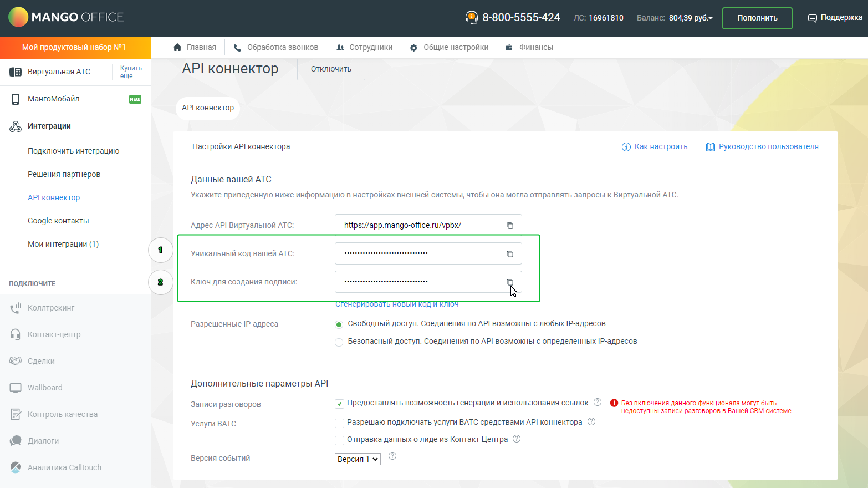Open Коллтрекинг from the sidebar
868x488 pixels.
click(x=51, y=308)
